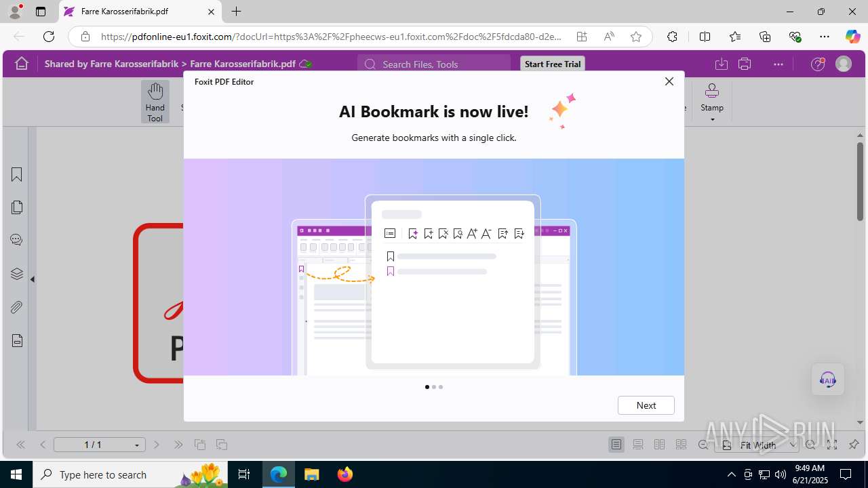Click the Start Free Trial button
This screenshot has height=488, width=868.
(x=553, y=64)
